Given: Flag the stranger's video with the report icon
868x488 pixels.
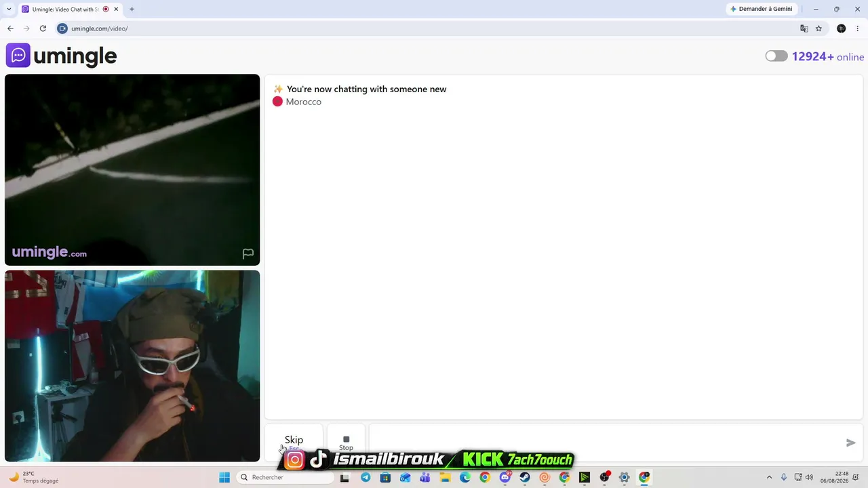Looking at the screenshot, I should 248,253.
